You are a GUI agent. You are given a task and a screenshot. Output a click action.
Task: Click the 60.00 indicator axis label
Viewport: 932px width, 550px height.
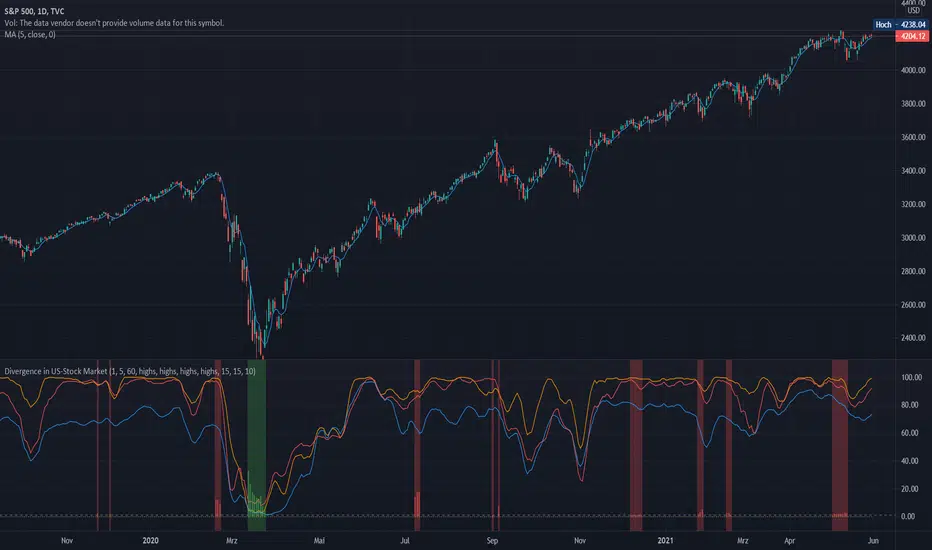909,433
